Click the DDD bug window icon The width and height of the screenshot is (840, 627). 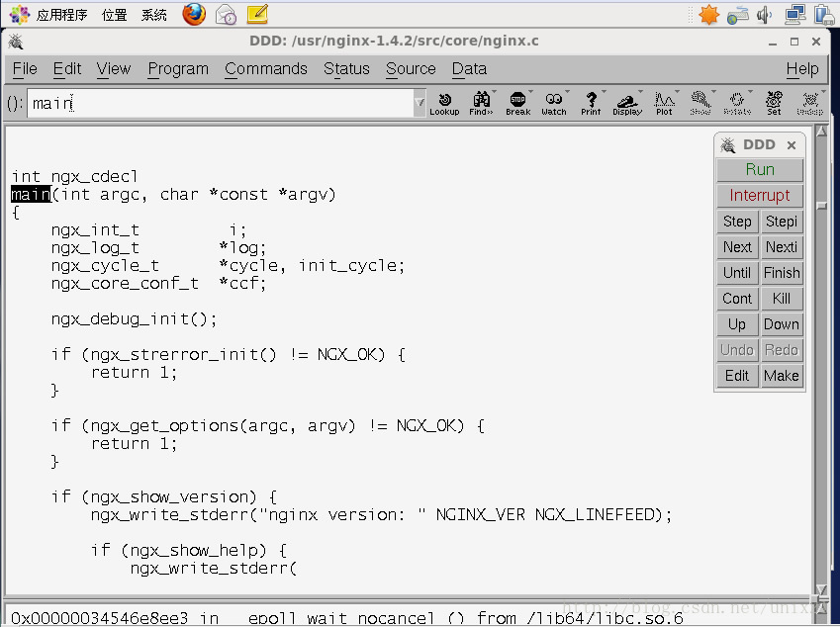(x=16, y=42)
